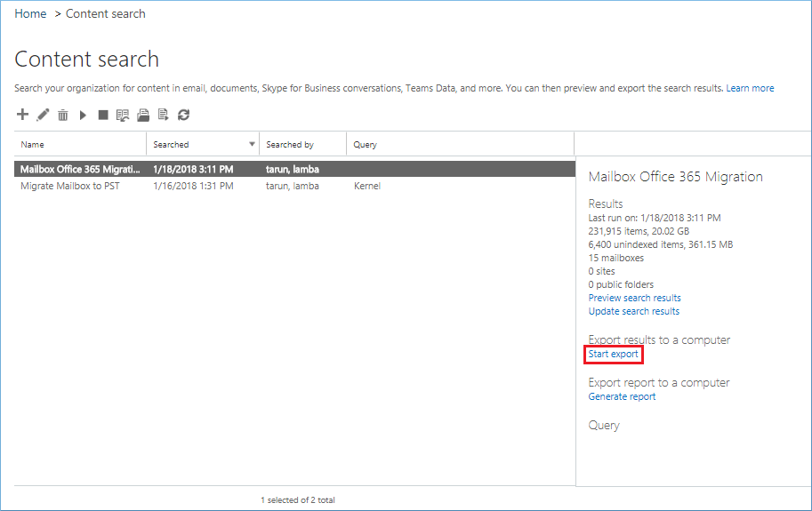
Task: Click Preview search results link
Action: (634, 298)
